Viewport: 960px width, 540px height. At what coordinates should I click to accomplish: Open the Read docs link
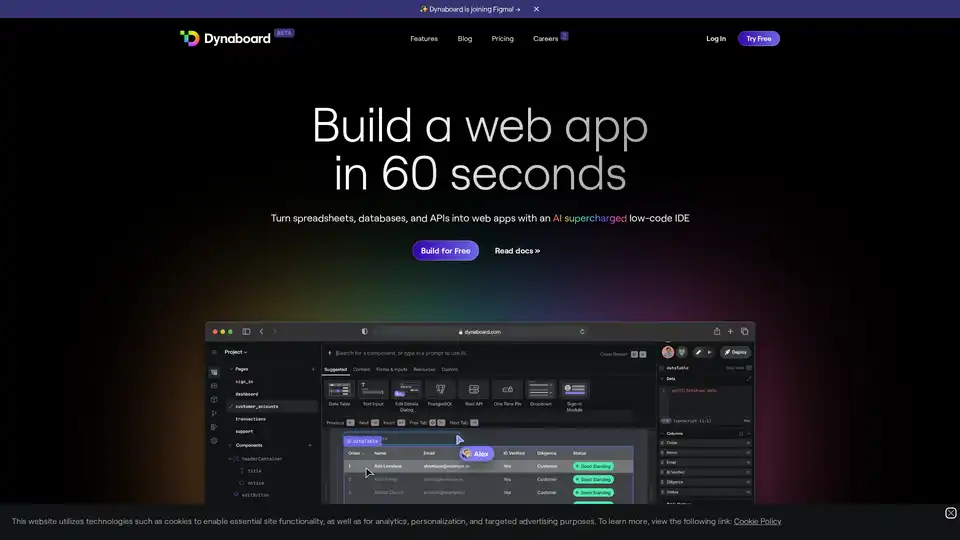517,251
